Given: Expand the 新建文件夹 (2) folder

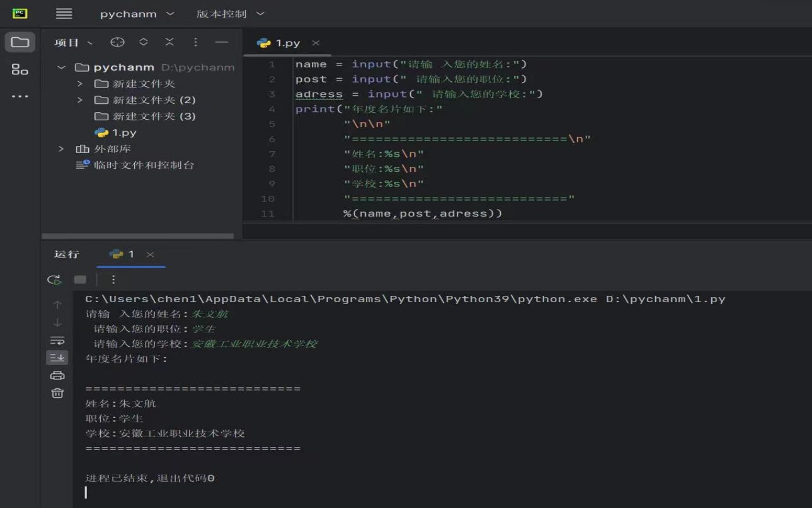Looking at the screenshot, I should coord(80,100).
